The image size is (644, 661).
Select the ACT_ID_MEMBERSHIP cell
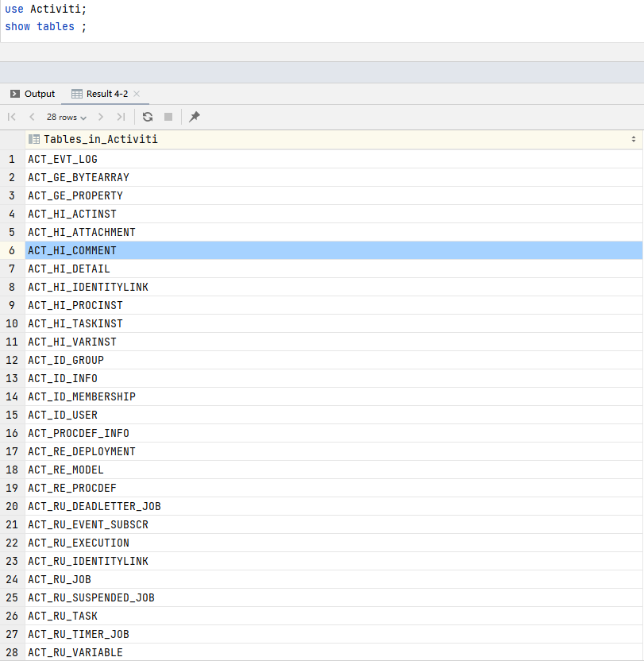click(334, 396)
